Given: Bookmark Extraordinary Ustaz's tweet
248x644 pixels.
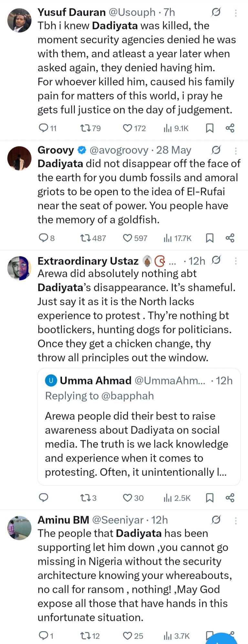Looking at the screenshot, I should pos(210,498).
